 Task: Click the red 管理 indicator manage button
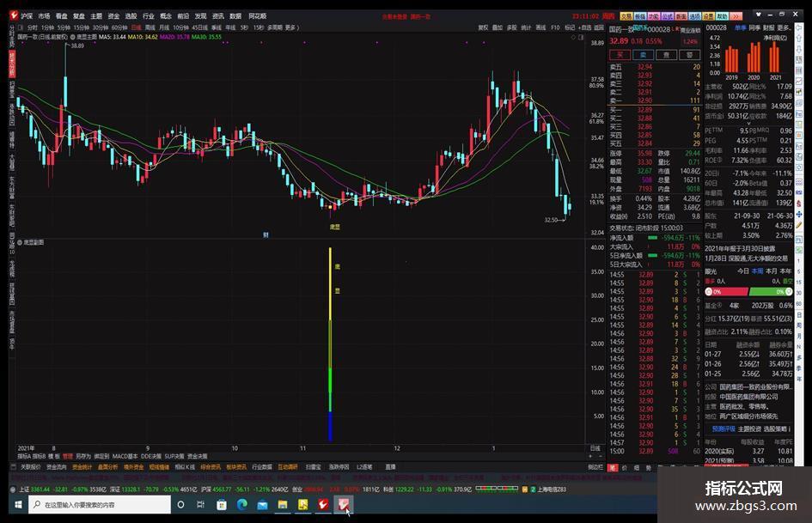point(67,456)
